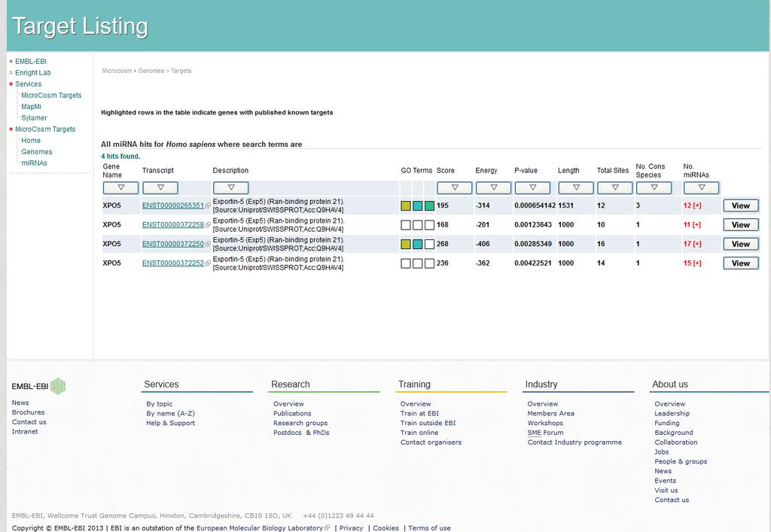Open Sylamer under Services
Viewport: 771px width, 532px height.
point(34,118)
